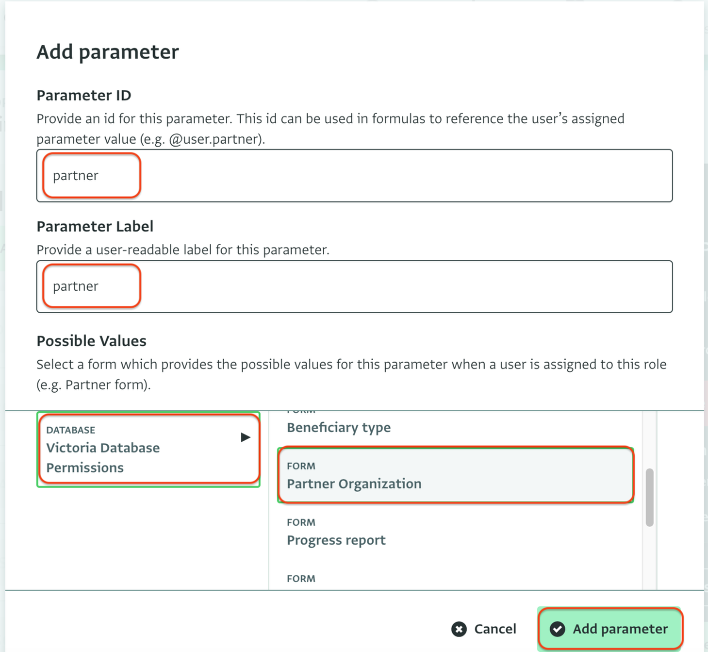Image resolution: width=708 pixels, height=652 pixels.
Task: Cancel adding the parameter
Action: [x=484, y=629]
